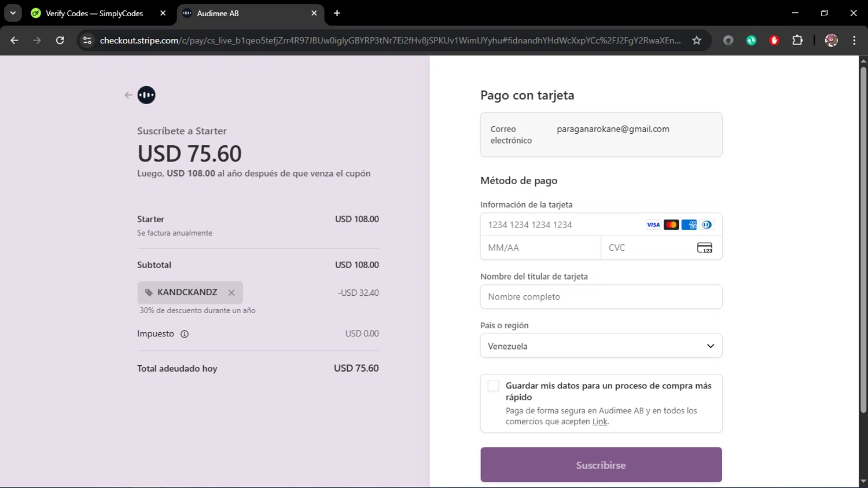Click the browser forward button
The image size is (868, 488).
tap(37, 40)
